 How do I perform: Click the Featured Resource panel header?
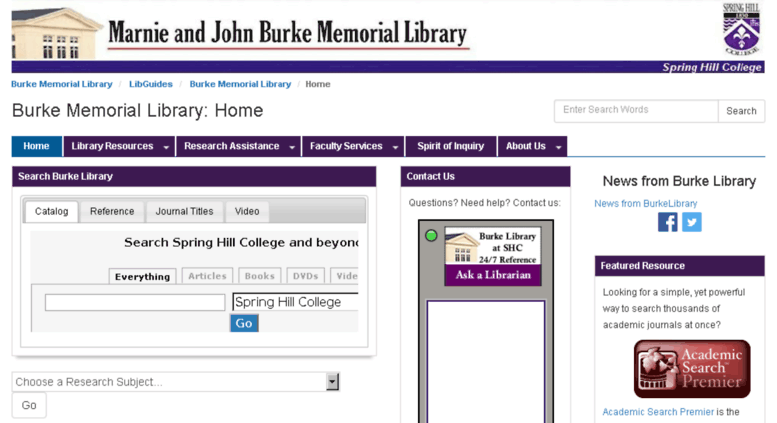[x=679, y=266]
